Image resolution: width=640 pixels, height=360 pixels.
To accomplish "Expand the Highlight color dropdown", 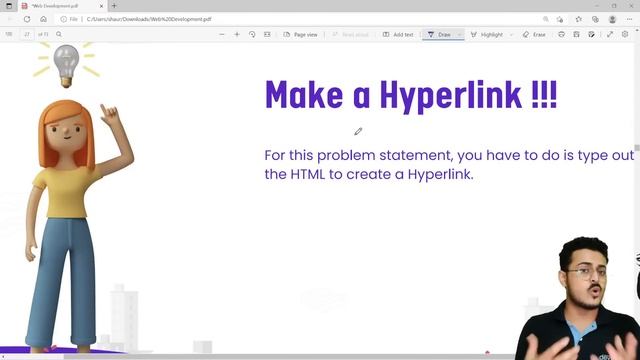I will [x=511, y=35].
